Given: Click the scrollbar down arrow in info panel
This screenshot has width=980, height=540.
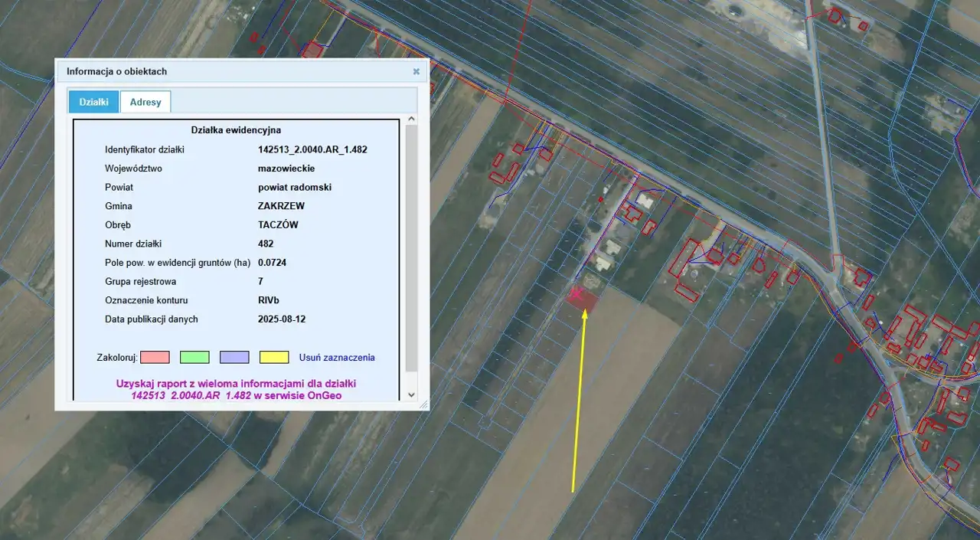Looking at the screenshot, I should [411, 394].
